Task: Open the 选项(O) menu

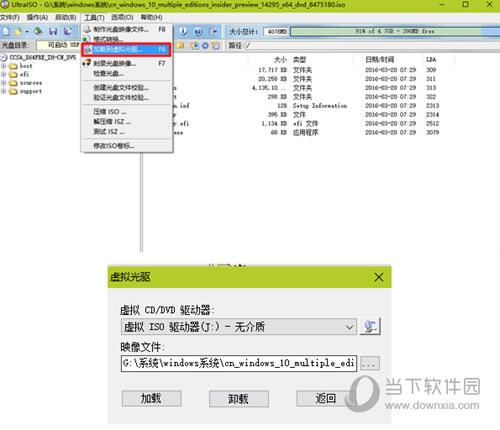Action: pyautogui.click(x=122, y=17)
